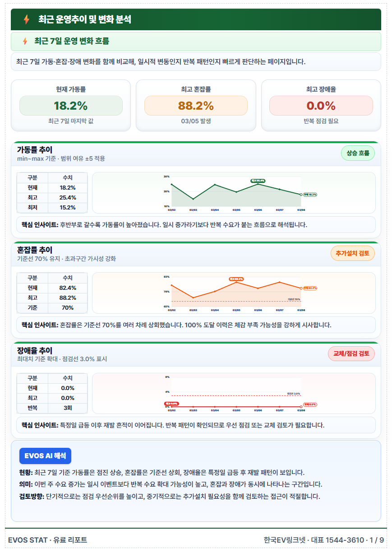392x553 pixels.
Task: Click the 최고 0.0% label on the 장애율 chart
Action: point(172,404)
